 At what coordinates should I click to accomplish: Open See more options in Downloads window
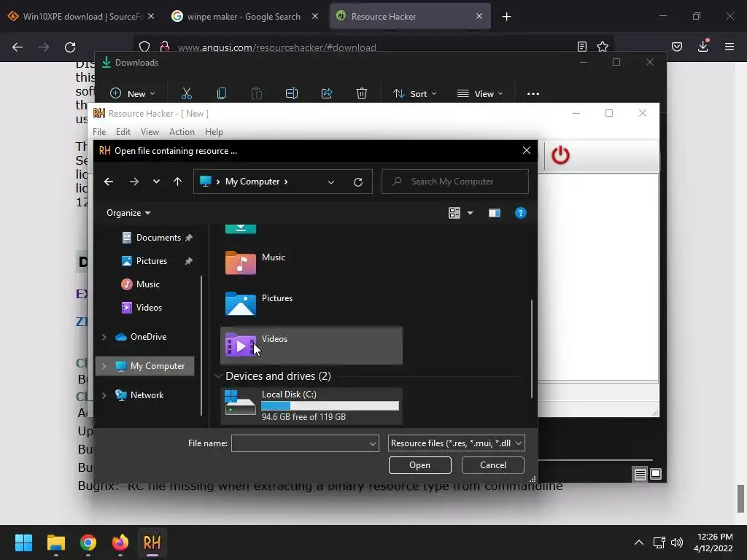point(533,94)
